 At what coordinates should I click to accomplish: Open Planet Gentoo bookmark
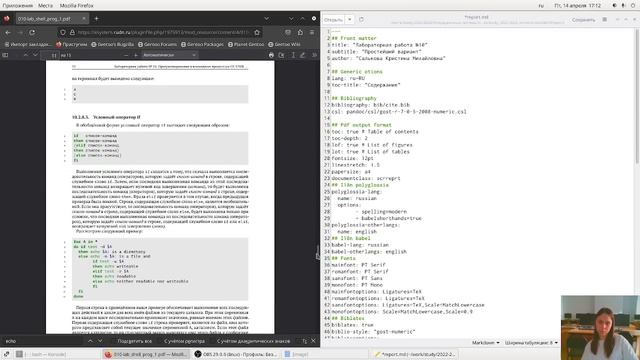(246, 44)
